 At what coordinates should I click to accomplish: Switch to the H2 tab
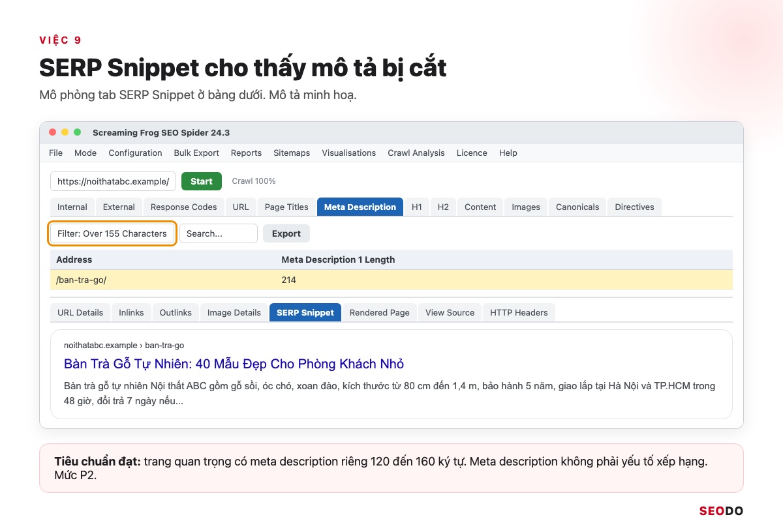(x=443, y=207)
